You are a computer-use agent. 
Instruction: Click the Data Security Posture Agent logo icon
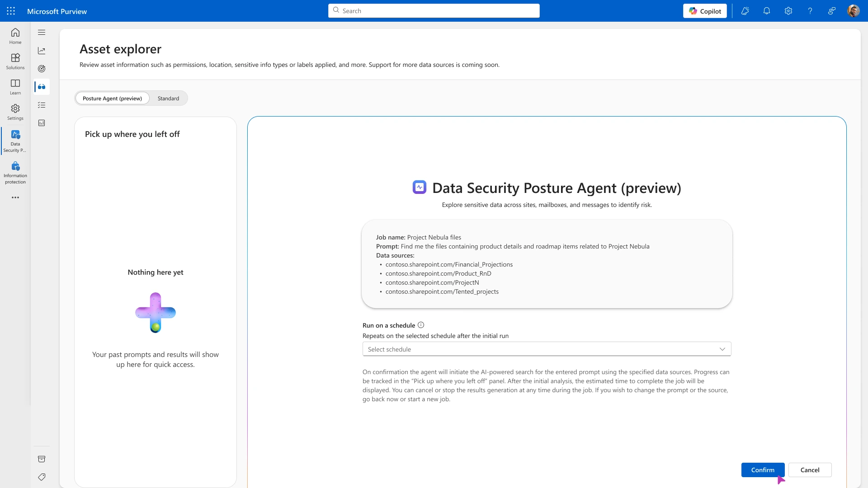pos(420,187)
